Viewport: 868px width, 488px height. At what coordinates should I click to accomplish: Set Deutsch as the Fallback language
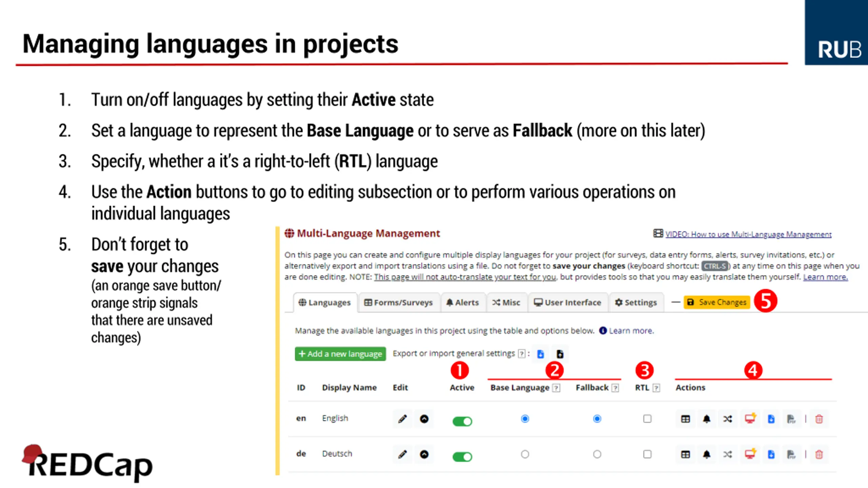pyautogui.click(x=597, y=454)
